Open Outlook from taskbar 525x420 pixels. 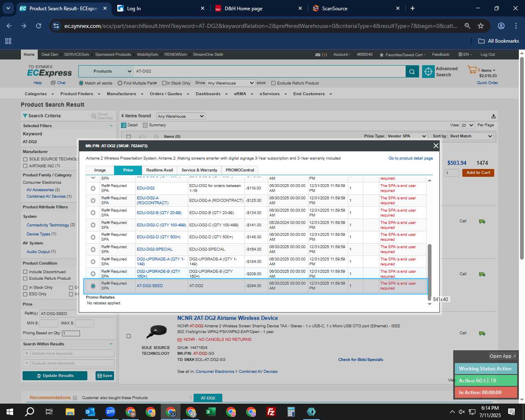pyautogui.click(x=90, y=412)
